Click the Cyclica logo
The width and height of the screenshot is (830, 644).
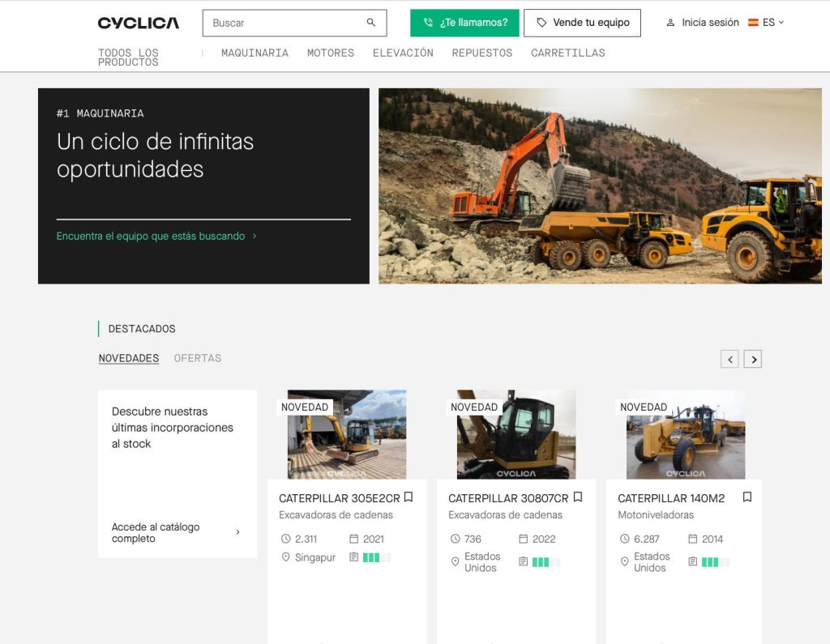[138, 23]
